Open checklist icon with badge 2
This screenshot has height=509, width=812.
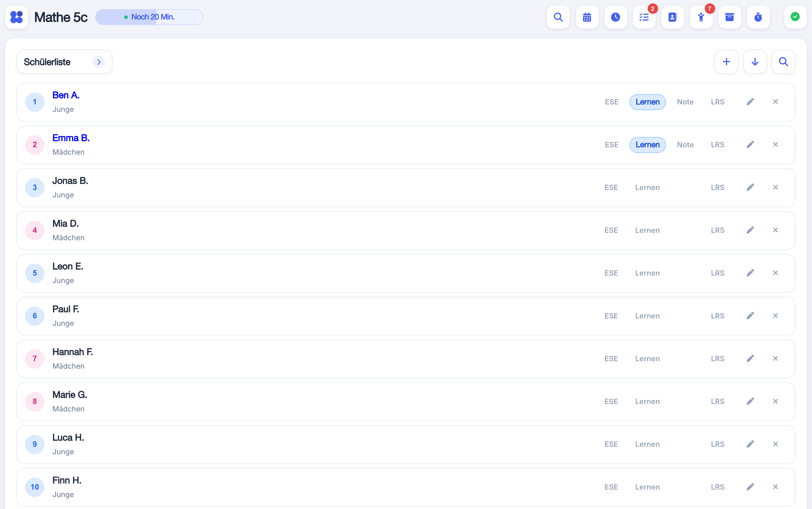(x=644, y=17)
